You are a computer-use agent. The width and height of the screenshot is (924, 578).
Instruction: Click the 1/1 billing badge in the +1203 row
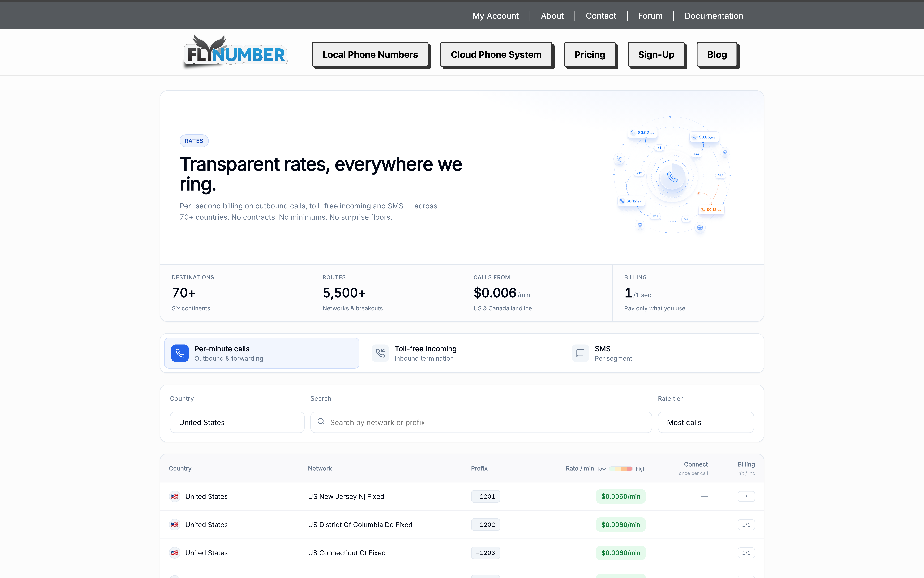pos(746,553)
